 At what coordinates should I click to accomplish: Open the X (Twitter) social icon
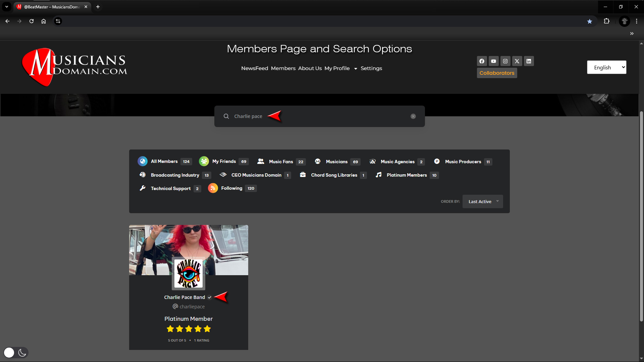[x=517, y=61]
